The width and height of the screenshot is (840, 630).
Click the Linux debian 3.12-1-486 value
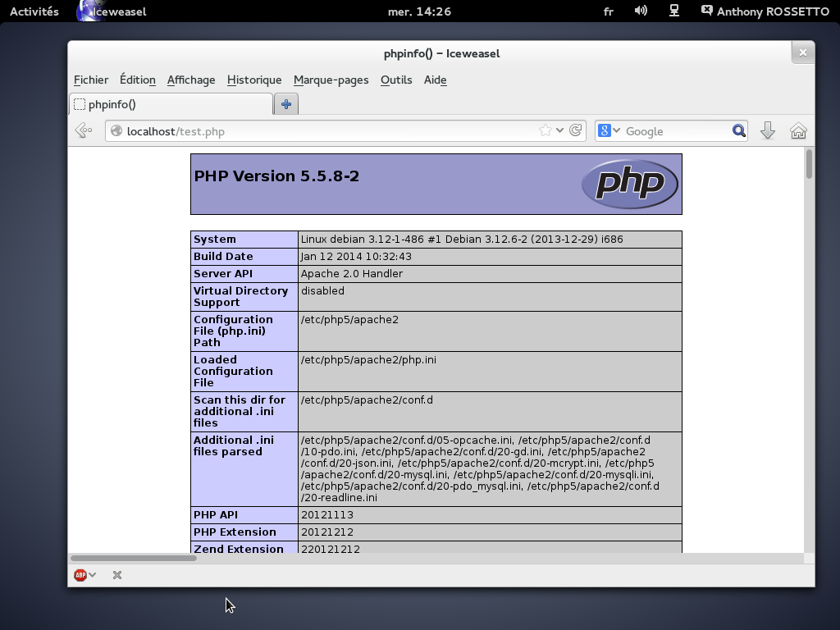pyautogui.click(x=462, y=239)
